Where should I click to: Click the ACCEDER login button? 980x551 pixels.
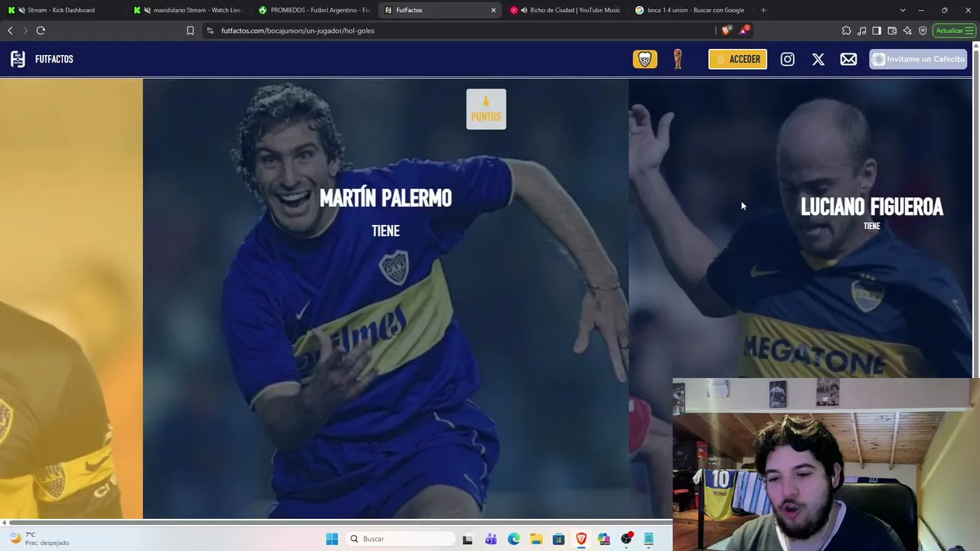(737, 59)
